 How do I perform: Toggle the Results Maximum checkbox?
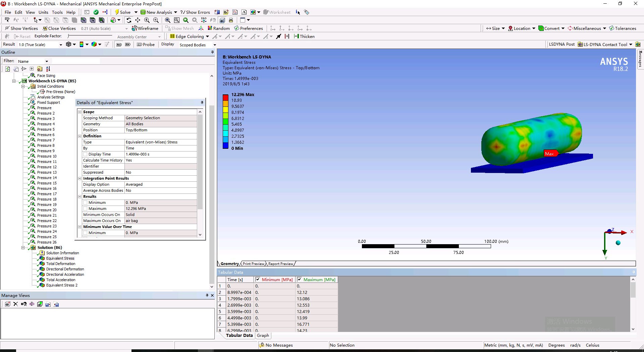click(x=85, y=209)
